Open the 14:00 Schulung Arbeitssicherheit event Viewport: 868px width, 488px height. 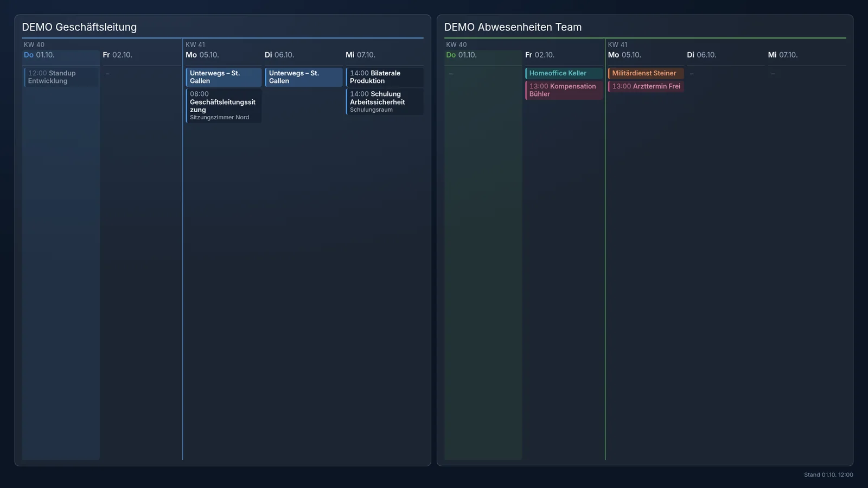tap(385, 101)
